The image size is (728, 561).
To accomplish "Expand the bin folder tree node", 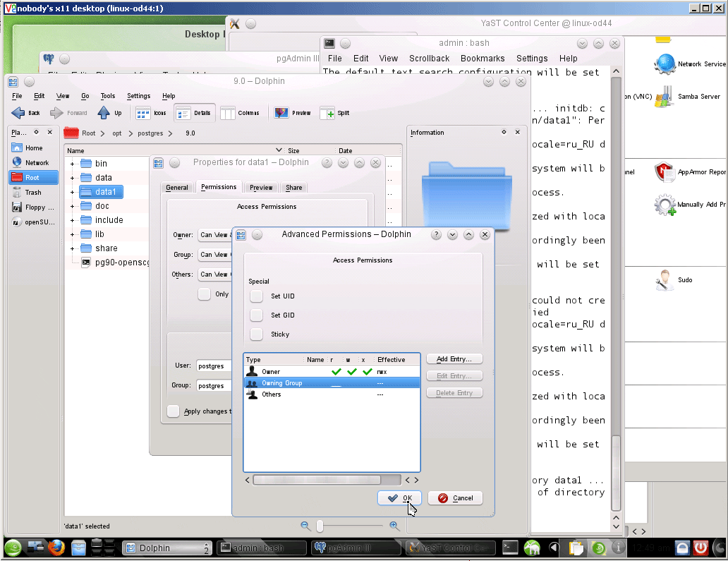I will pos(72,164).
